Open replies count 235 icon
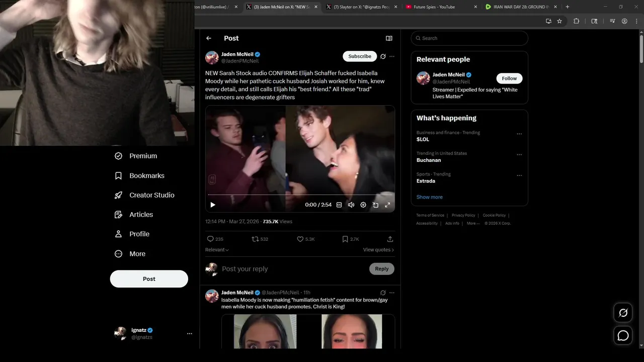This screenshot has height=362, width=644. click(215, 239)
